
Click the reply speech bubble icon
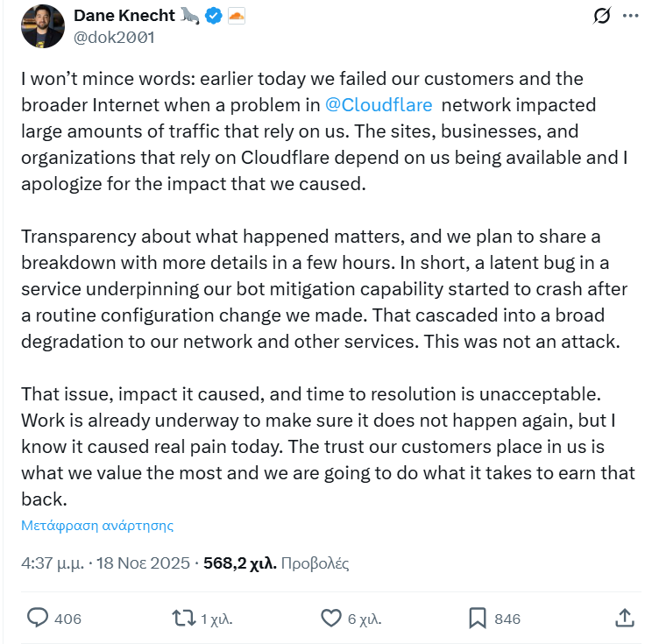click(38, 619)
